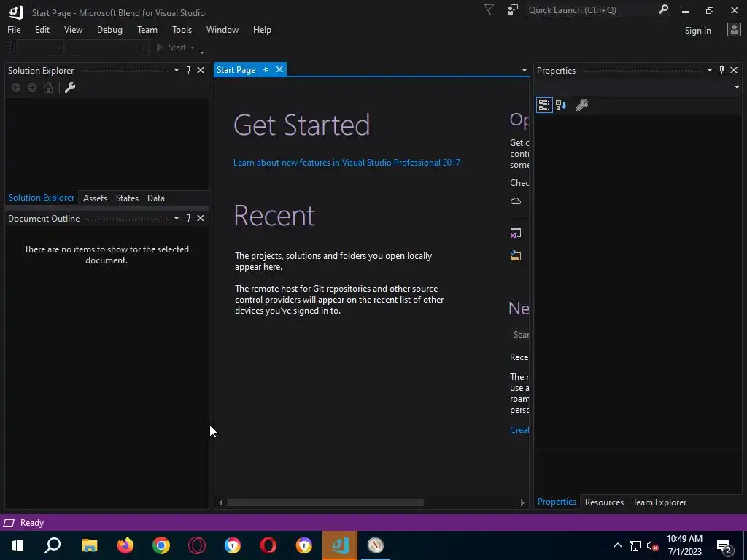
Task: Open the Edit menu
Action: coord(42,29)
